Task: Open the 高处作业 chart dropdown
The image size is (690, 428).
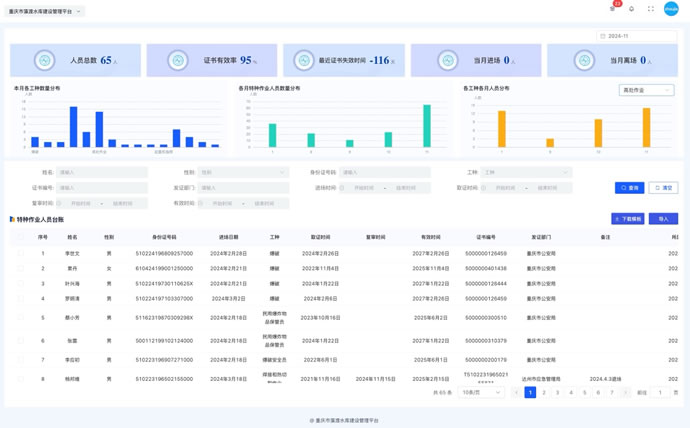Action: click(646, 90)
